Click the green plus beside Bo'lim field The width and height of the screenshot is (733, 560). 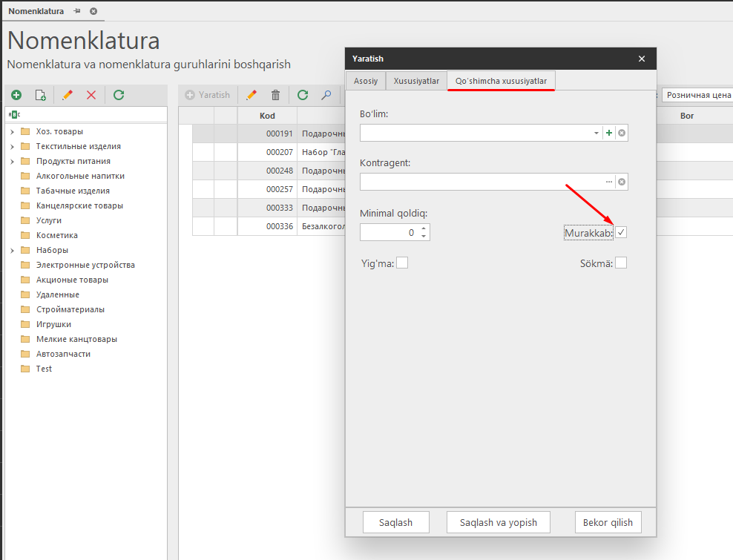609,133
